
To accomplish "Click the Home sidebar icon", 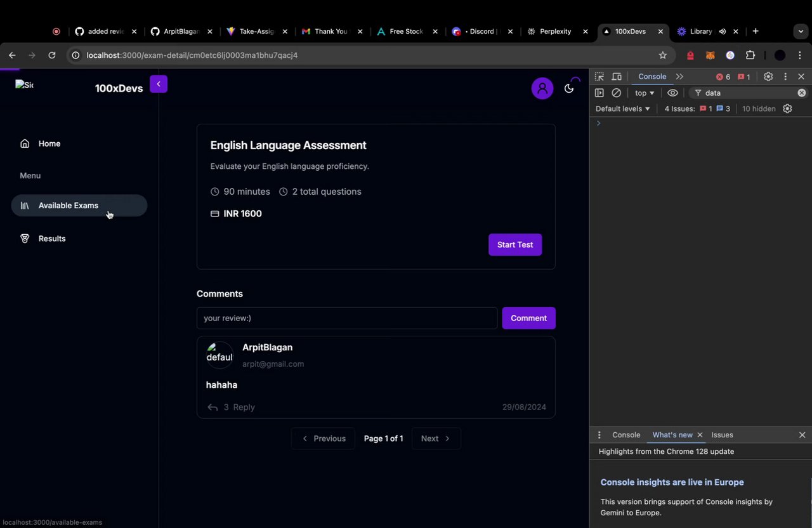I will 25,143.
